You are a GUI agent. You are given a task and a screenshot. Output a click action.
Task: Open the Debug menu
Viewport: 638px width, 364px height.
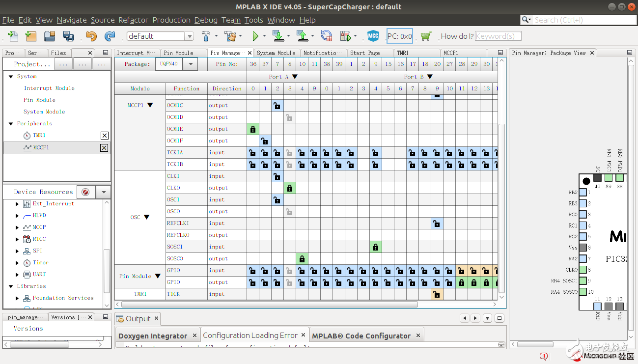pyautogui.click(x=206, y=20)
